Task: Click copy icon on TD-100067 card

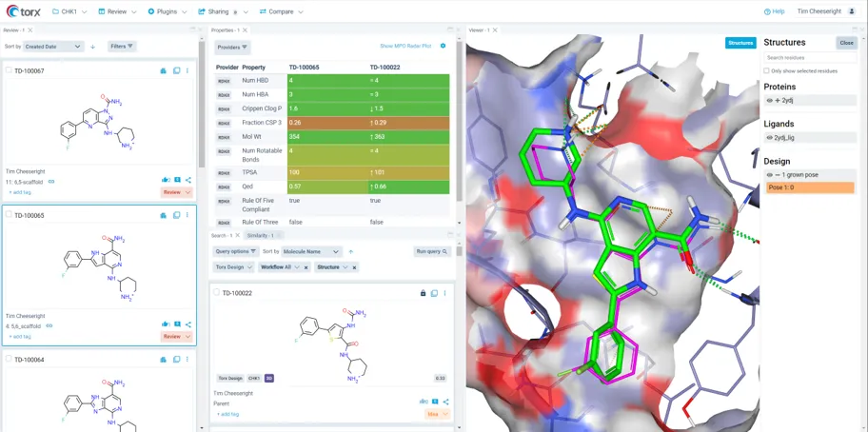Action: click(176, 70)
